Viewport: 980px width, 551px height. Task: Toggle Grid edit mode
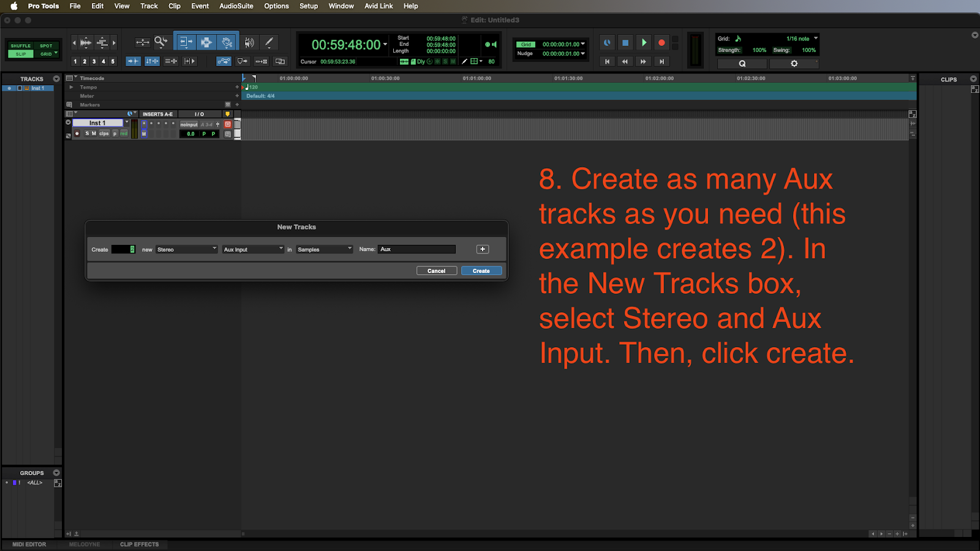click(x=46, y=54)
